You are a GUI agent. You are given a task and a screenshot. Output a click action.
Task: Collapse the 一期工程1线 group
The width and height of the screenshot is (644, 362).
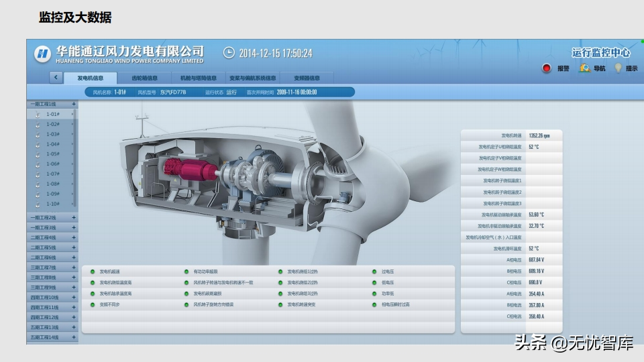(74, 105)
